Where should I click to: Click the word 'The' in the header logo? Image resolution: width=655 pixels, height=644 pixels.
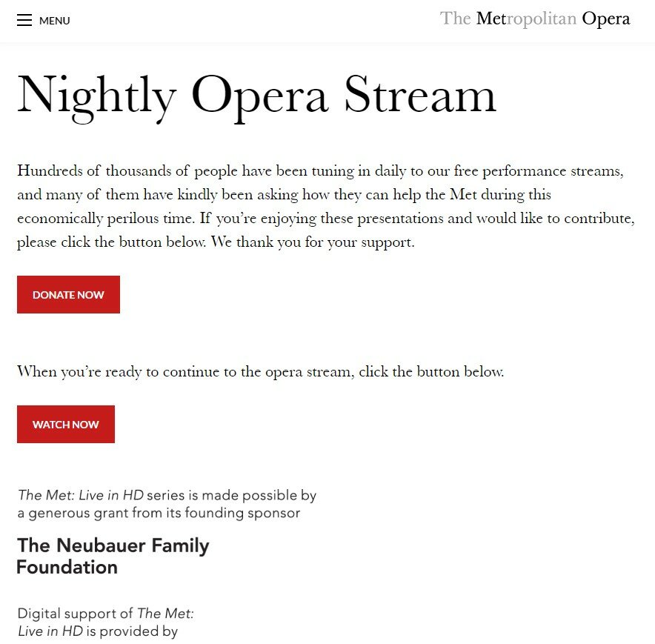pyautogui.click(x=455, y=19)
